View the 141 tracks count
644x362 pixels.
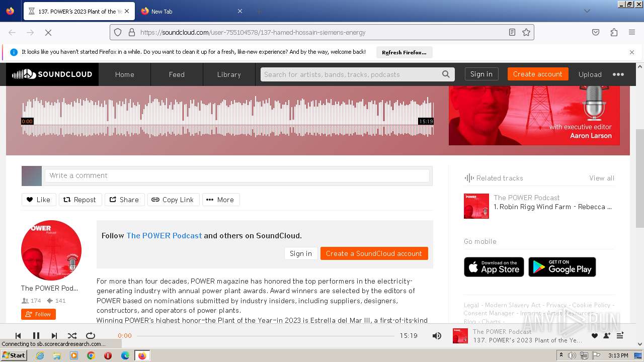[56, 301]
